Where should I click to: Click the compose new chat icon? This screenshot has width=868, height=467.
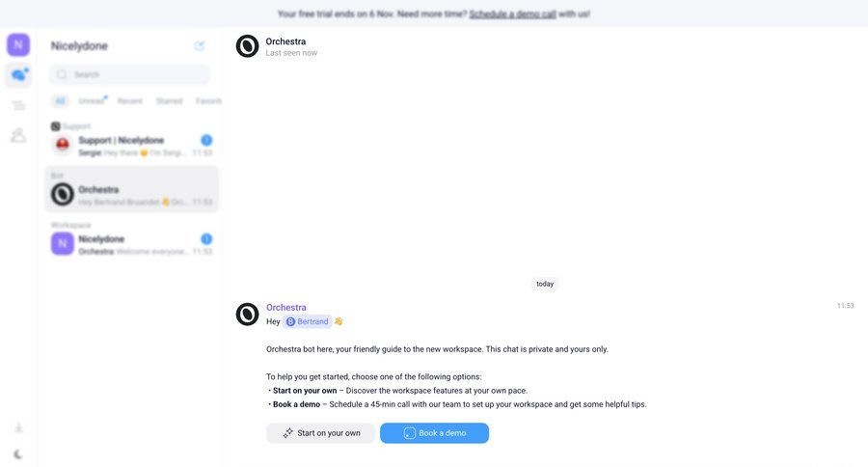200,46
